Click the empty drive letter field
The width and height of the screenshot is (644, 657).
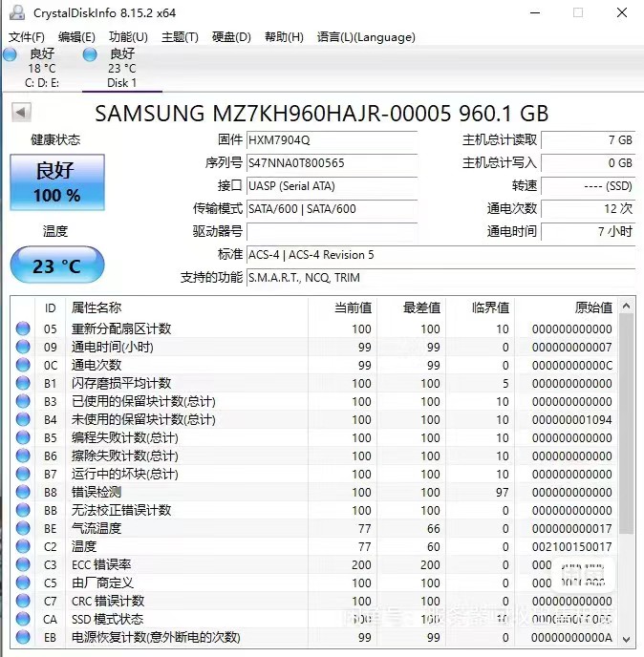pos(332,231)
